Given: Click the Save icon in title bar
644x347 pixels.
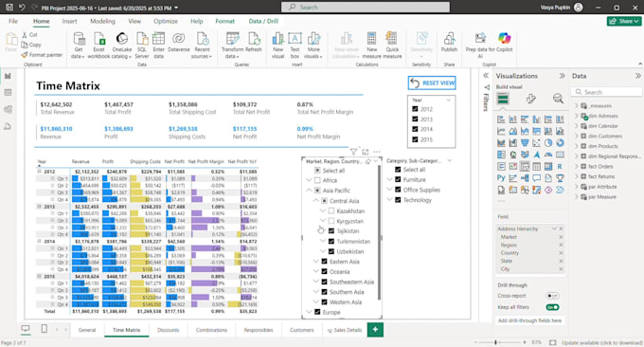Looking at the screenshot, I should click(9, 8).
